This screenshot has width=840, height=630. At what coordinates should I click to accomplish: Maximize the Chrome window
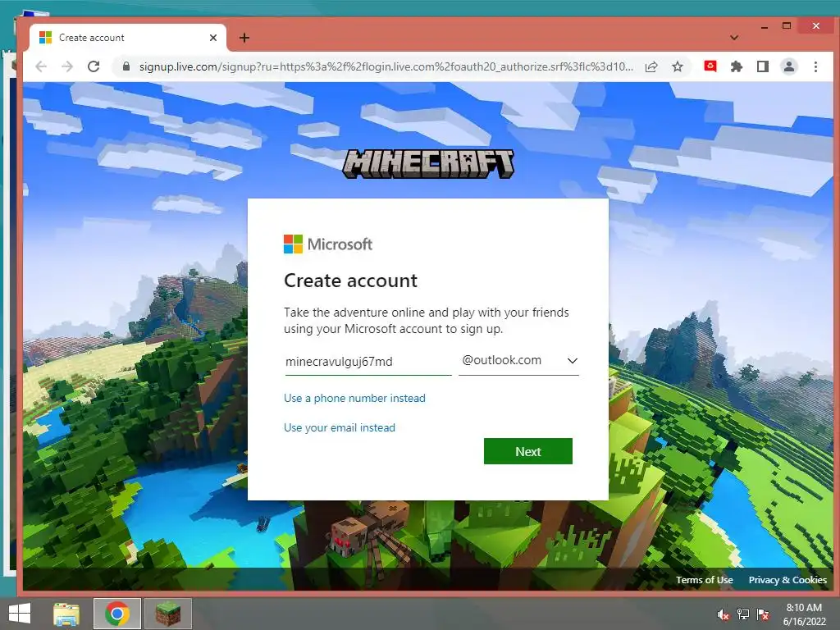[x=787, y=25]
